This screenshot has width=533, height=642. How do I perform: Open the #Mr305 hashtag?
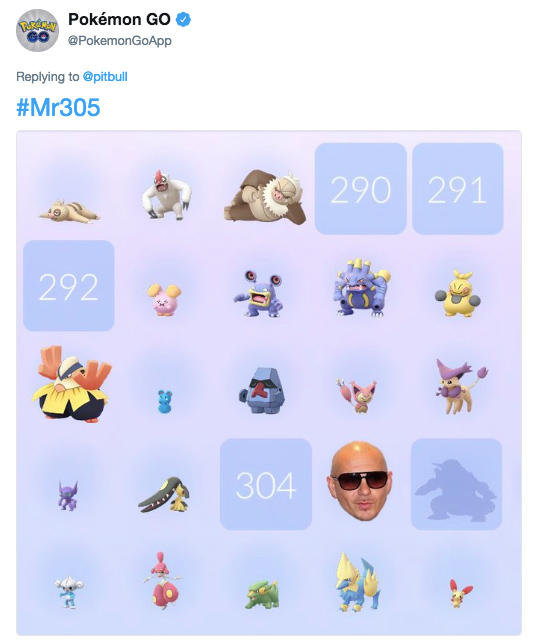point(58,107)
